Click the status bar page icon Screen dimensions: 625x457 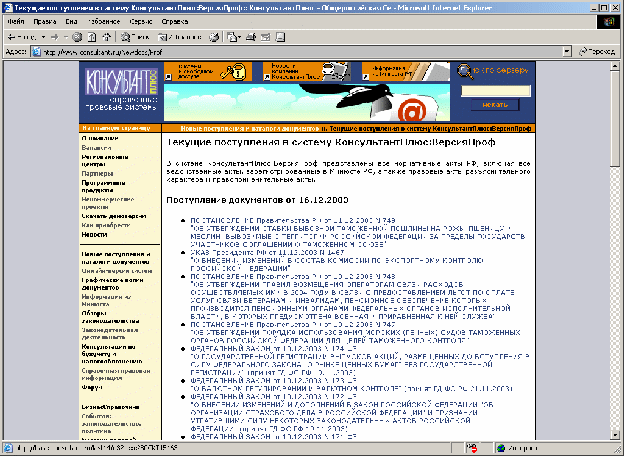point(8,448)
